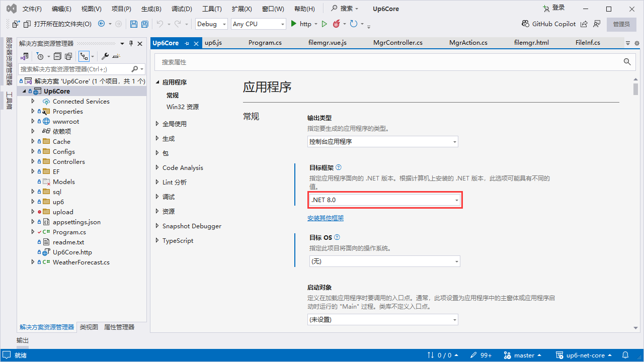Click the Hot Reload flame icon

coord(336,24)
